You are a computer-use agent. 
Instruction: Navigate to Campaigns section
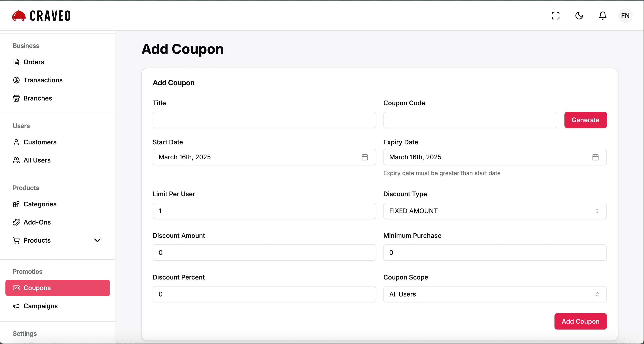point(41,306)
